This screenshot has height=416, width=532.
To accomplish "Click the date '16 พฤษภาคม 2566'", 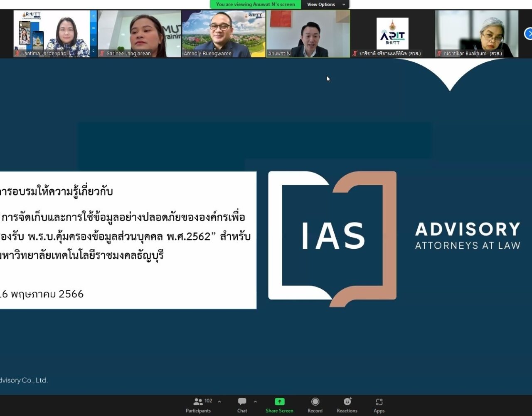I will [x=42, y=294].
